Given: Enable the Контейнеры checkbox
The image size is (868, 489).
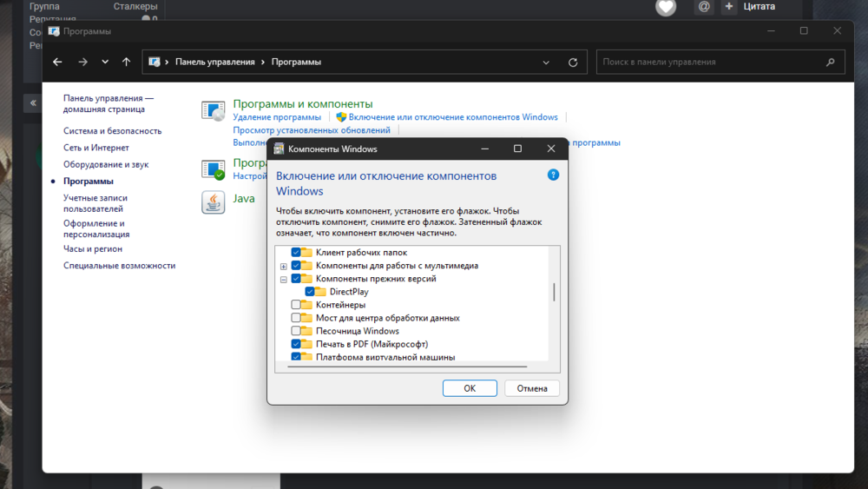Looking at the screenshot, I should (296, 305).
